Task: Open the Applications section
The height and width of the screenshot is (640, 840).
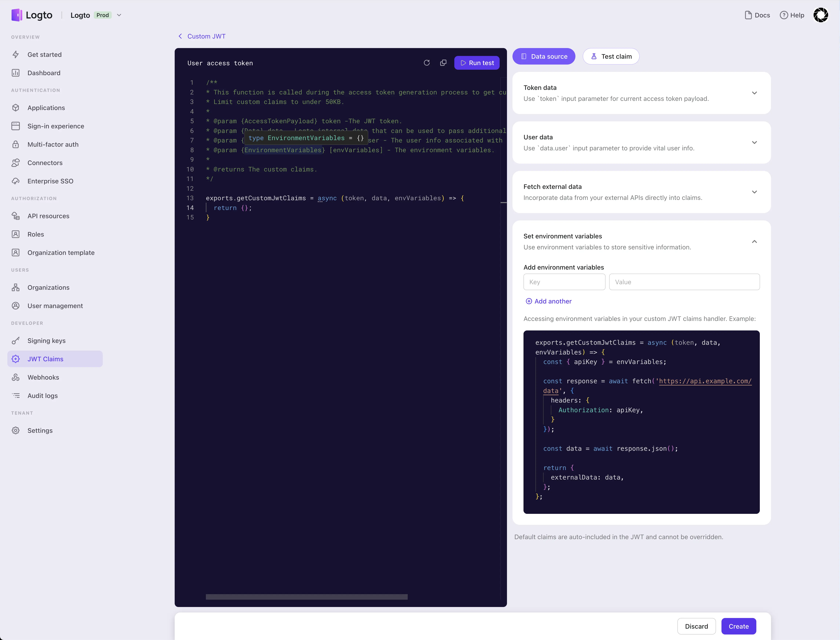Action: [x=46, y=108]
